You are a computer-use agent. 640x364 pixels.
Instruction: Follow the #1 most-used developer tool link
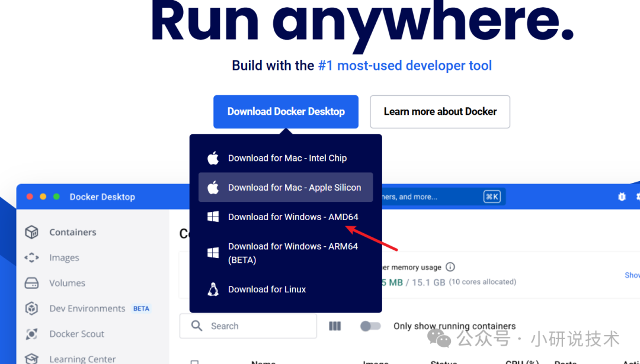[405, 66]
